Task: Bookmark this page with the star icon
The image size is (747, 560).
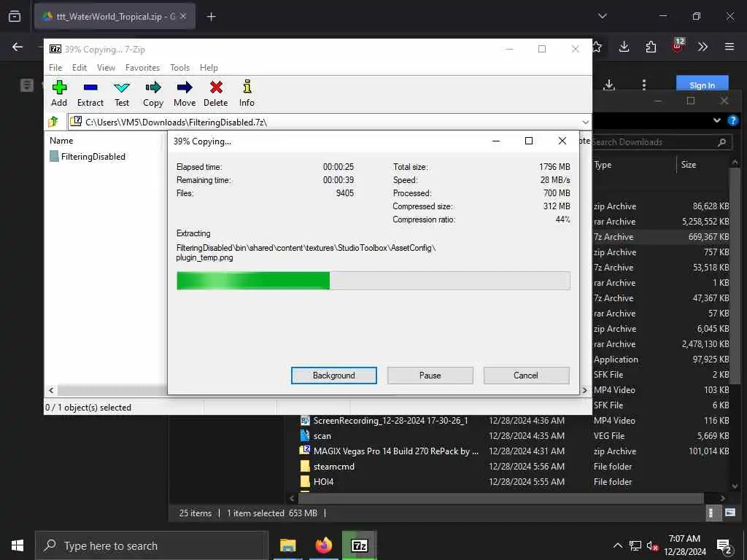Action: click(x=597, y=47)
